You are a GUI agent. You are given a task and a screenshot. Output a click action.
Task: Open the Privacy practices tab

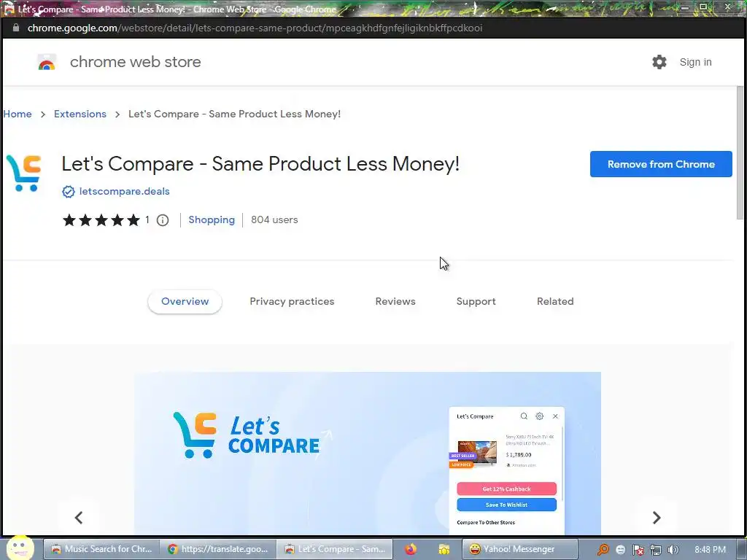pyautogui.click(x=292, y=301)
